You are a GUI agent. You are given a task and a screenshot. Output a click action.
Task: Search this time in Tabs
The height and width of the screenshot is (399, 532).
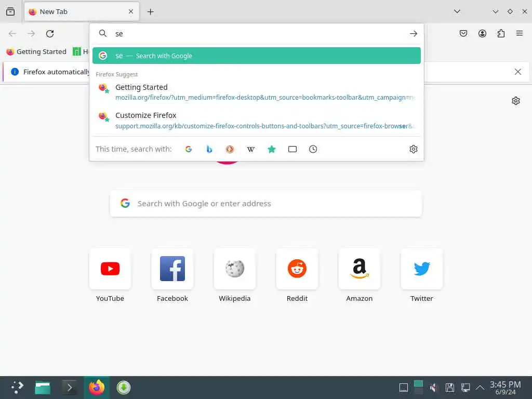point(292,149)
